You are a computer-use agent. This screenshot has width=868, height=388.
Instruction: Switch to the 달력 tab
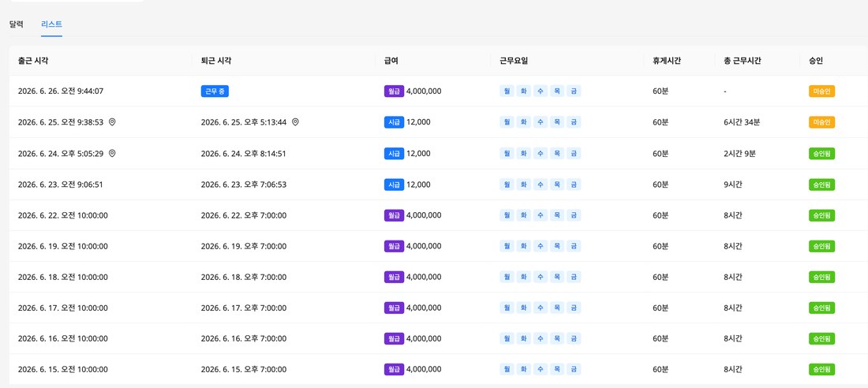[16, 24]
